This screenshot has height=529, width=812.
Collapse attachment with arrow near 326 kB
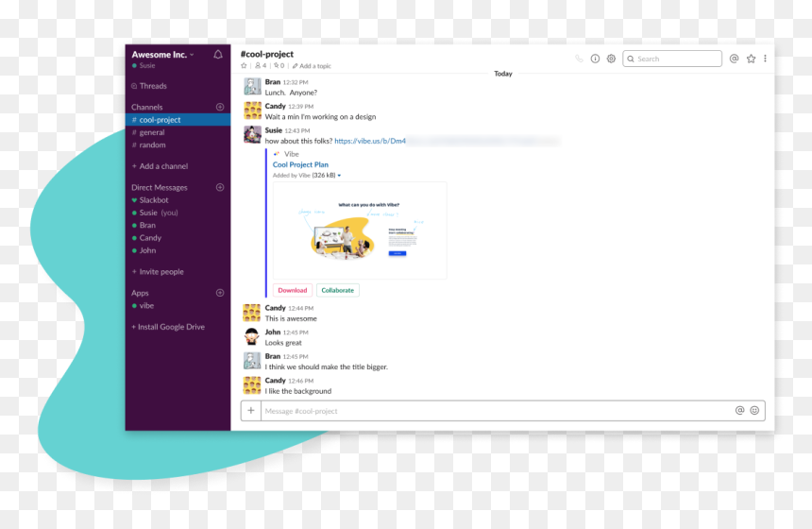339,176
